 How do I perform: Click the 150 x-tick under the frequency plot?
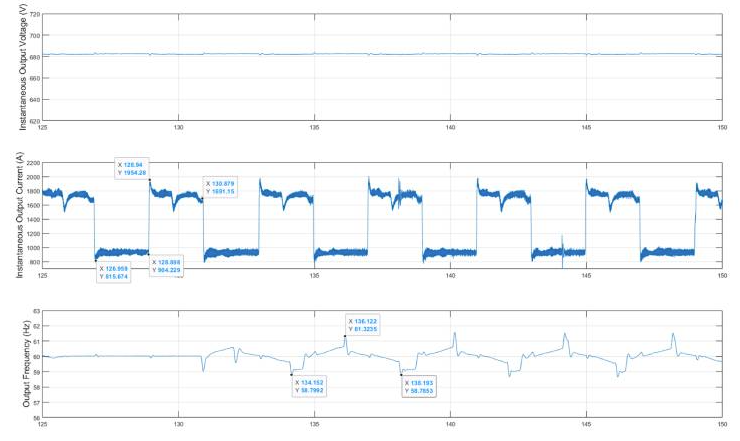click(x=720, y=425)
